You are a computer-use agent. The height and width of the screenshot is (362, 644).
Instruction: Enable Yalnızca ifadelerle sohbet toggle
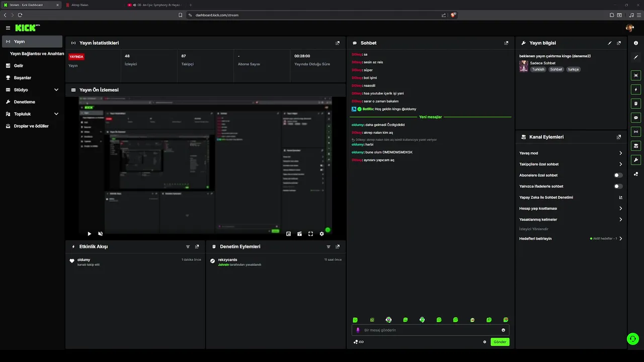point(618,187)
